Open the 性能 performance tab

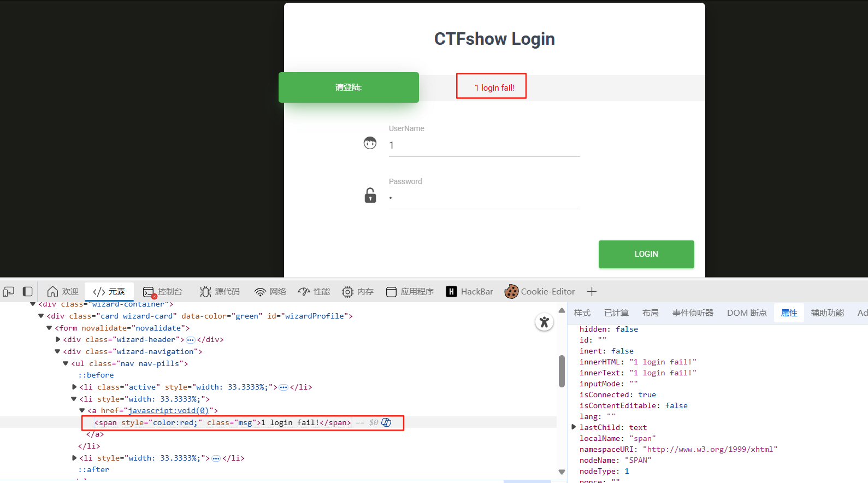tap(314, 292)
